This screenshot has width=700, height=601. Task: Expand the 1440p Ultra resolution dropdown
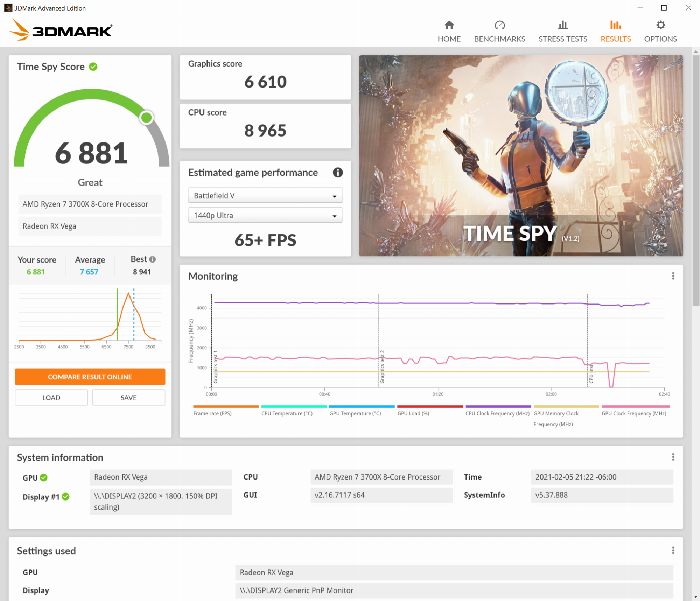(x=265, y=215)
